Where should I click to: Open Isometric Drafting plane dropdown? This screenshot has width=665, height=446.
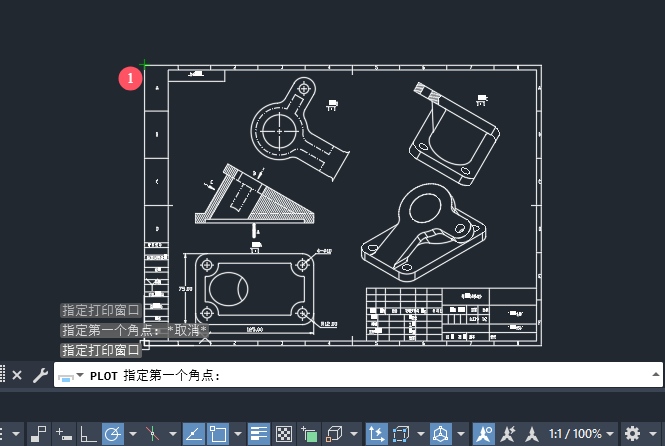point(173,434)
